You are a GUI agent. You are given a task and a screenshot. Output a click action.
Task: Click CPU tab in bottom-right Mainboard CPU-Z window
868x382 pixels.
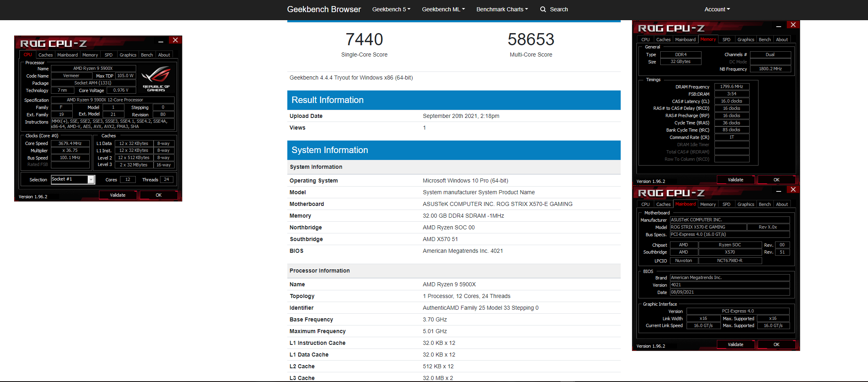645,204
